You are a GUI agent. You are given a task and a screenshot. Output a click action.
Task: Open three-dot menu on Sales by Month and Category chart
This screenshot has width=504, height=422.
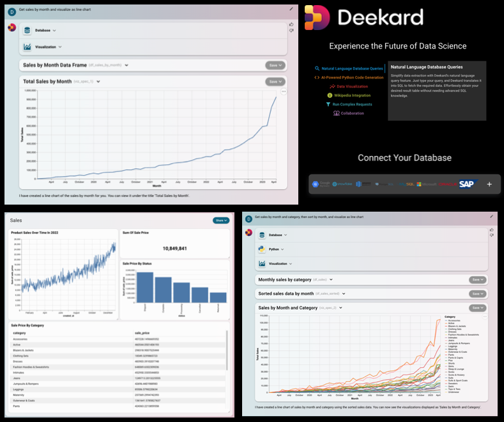pyautogui.click(x=485, y=317)
